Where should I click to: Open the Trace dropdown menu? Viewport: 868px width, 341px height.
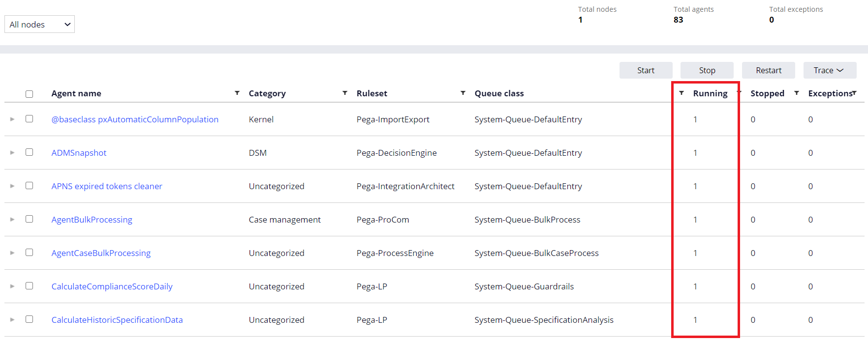(830, 70)
